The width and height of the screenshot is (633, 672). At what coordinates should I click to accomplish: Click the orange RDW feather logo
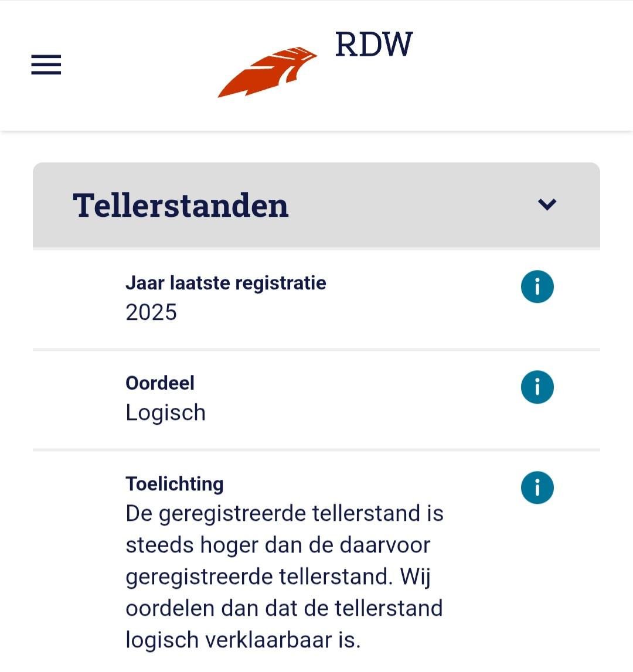point(267,71)
